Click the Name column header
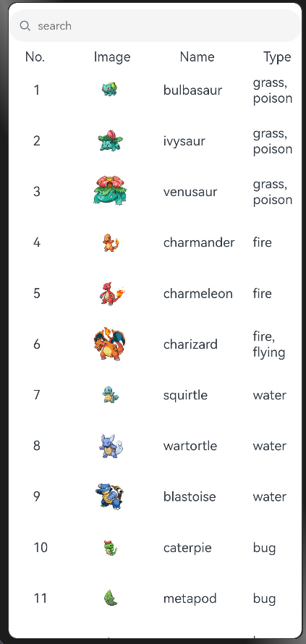 (x=197, y=56)
